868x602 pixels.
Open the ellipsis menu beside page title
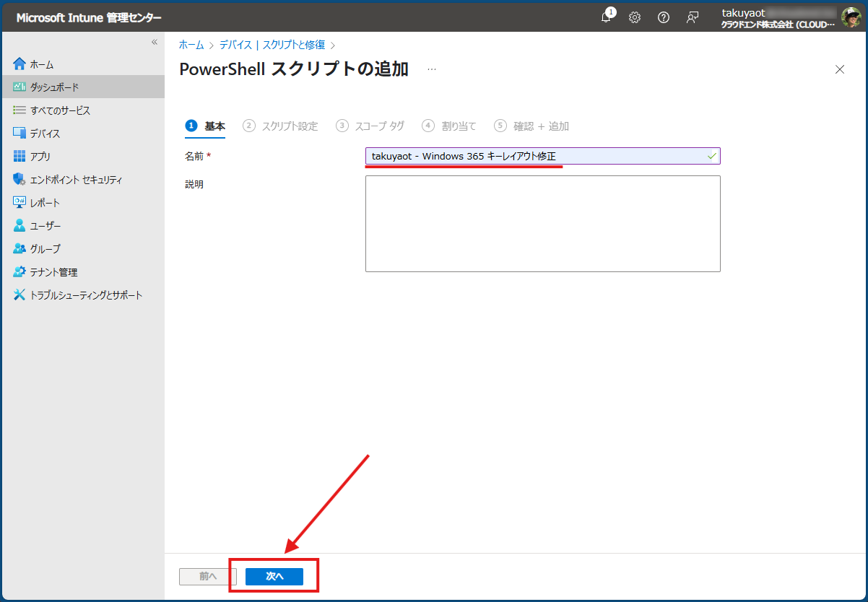(432, 69)
